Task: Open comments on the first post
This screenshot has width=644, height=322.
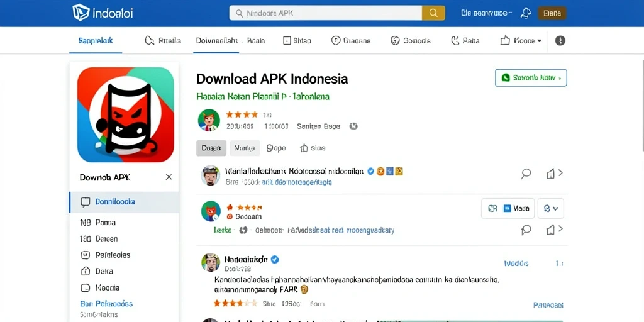Action: [526, 174]
